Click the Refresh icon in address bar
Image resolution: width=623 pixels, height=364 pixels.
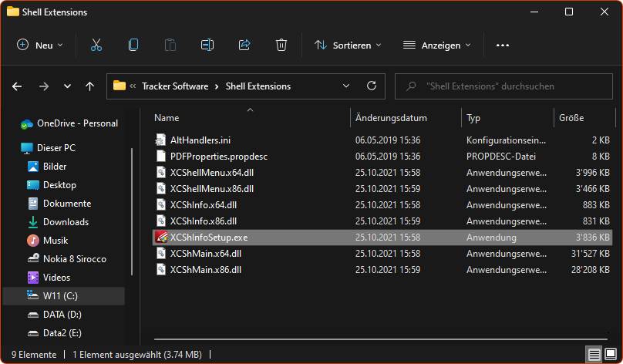click(372, 86)
